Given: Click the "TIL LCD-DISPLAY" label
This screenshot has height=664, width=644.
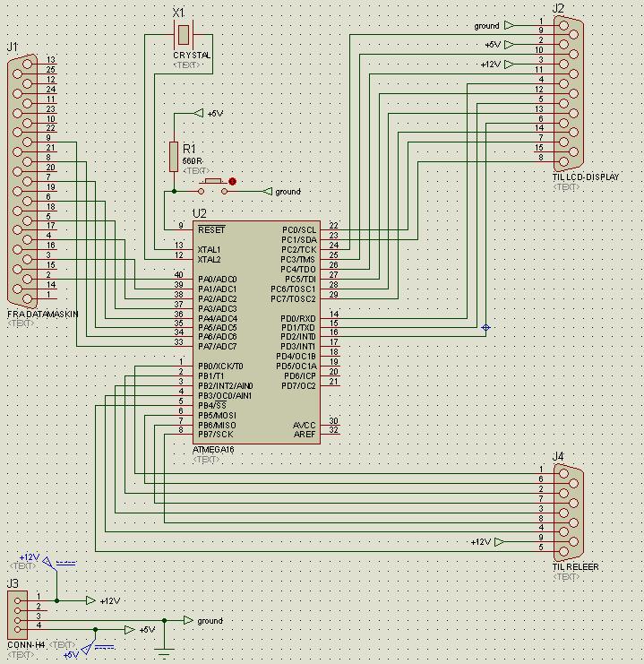Looking at the screenshot, I should tap(586, 177).
